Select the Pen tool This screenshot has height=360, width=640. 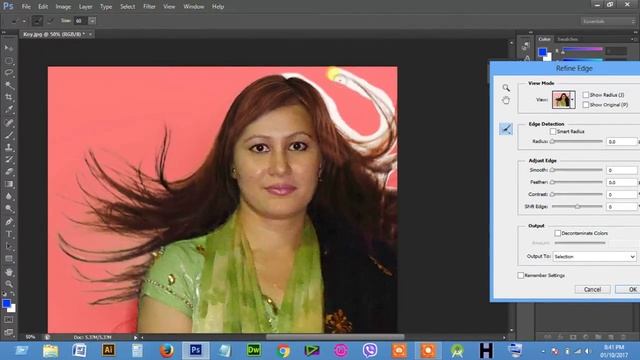pyautogui.click(x=9, y=222)
